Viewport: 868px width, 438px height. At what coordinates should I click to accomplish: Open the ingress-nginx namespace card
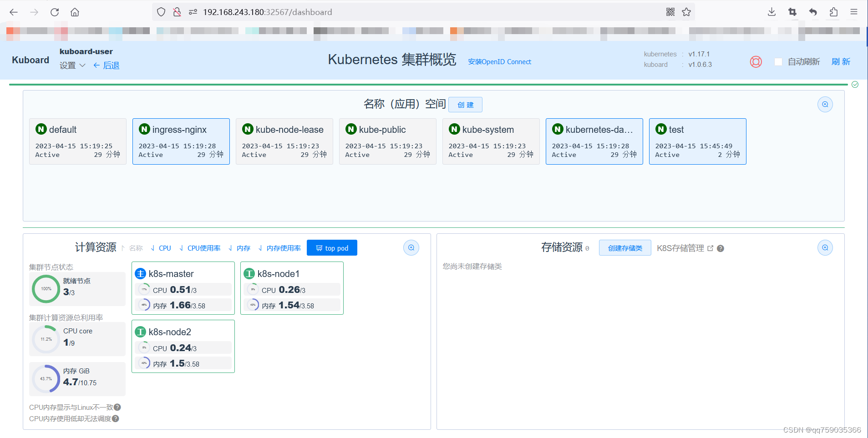181,141
